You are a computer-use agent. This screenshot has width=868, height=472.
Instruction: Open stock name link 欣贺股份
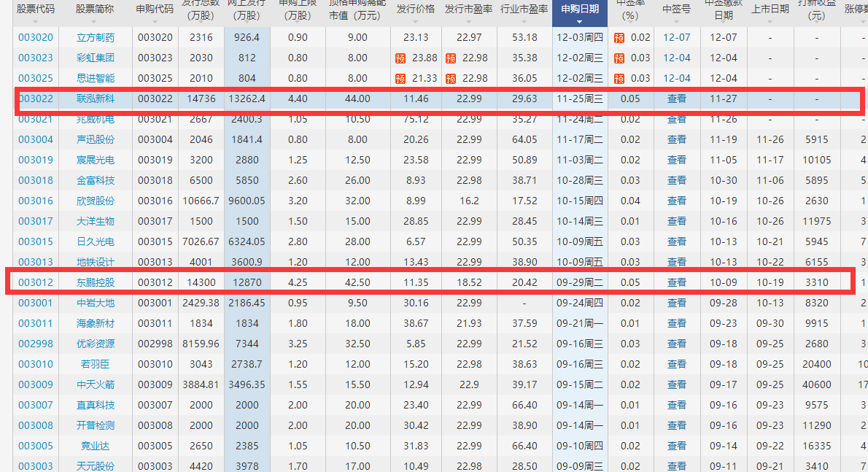coord(96,201)
